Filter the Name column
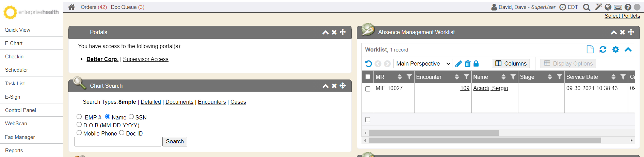This screenshot has width=644, height=157. (x=513, y=77)
